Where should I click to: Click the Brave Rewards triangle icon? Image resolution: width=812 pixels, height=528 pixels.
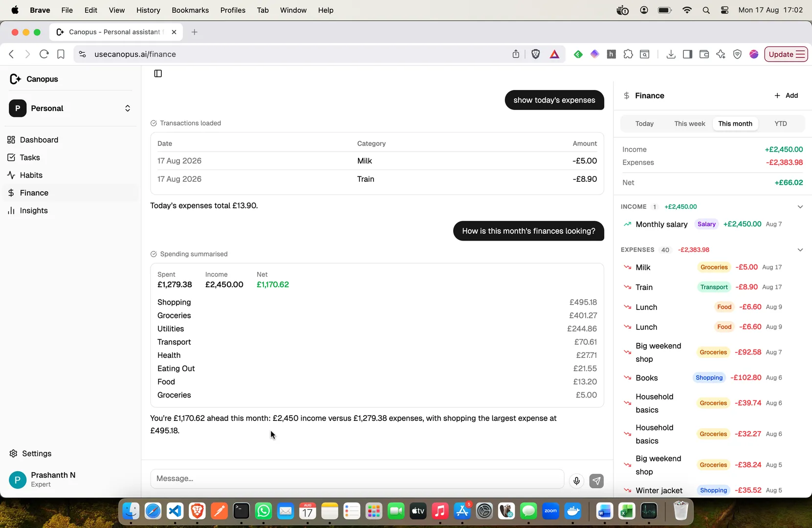[554, 54]
